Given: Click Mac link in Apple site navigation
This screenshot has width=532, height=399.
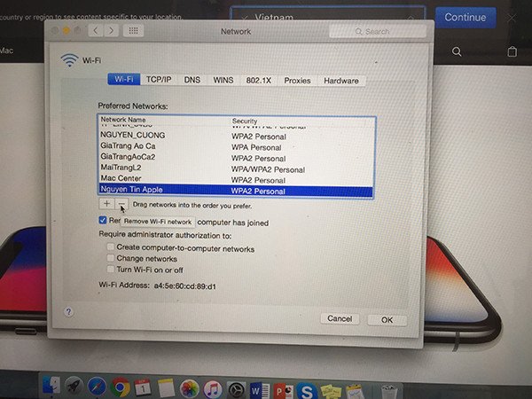Looking at the screenshot, I should click(x=6, y=51).
